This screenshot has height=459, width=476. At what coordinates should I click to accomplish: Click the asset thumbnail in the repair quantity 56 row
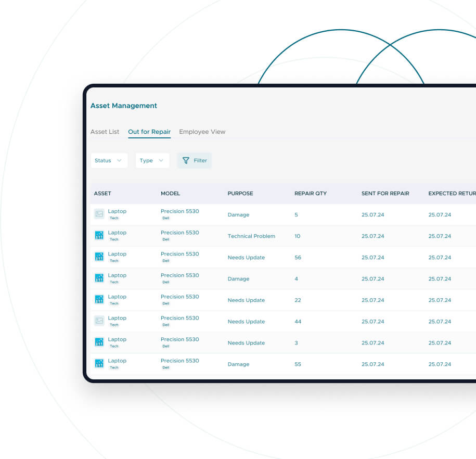click(99, 257)
